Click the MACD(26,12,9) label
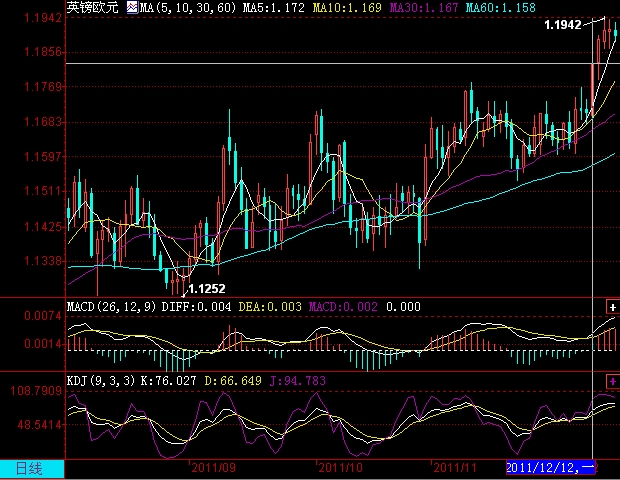This screenshot has height=480, width=620. tap(112, 307)
